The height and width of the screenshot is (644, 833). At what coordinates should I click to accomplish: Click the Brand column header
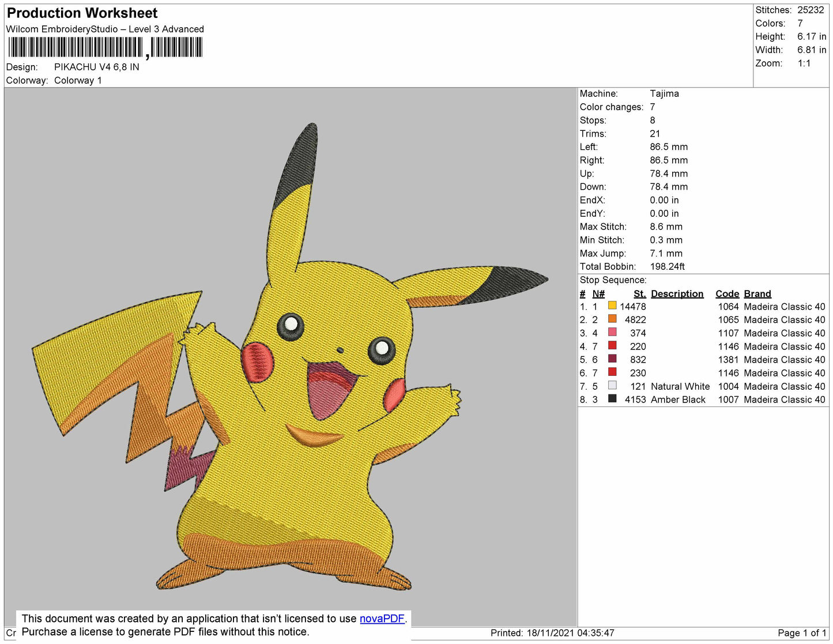click(757, 293)
